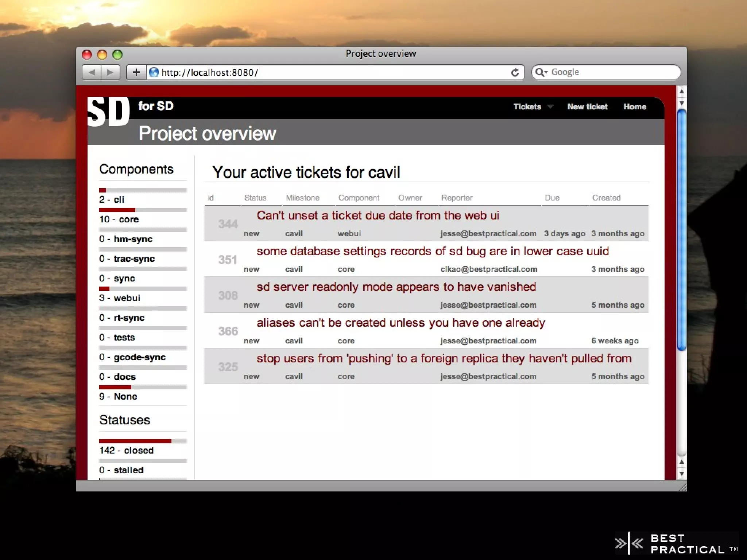747x560 pixels.
Task: Sort the table by Created column header
Action: (606, 198)
